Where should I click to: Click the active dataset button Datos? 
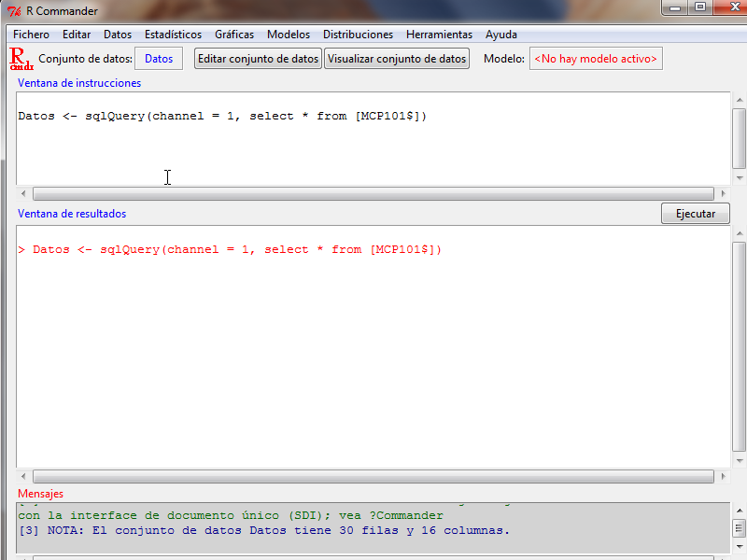[x=159, y=59]
